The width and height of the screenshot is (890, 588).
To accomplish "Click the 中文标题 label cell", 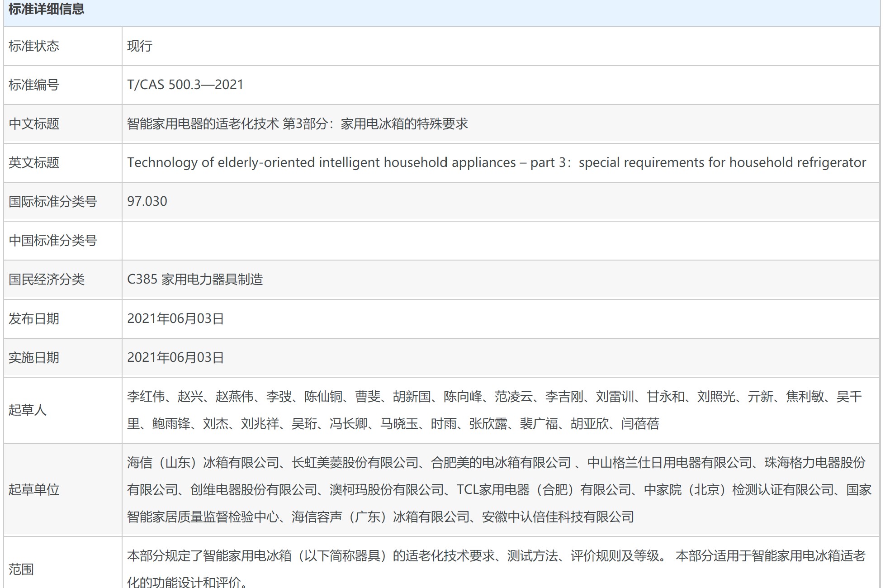I will [x=34, y=124].
